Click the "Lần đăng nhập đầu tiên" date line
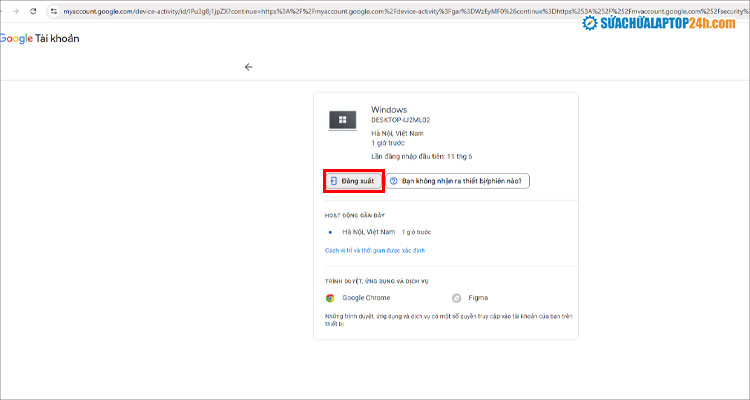The image size is (750, 400). click(421, 156)
